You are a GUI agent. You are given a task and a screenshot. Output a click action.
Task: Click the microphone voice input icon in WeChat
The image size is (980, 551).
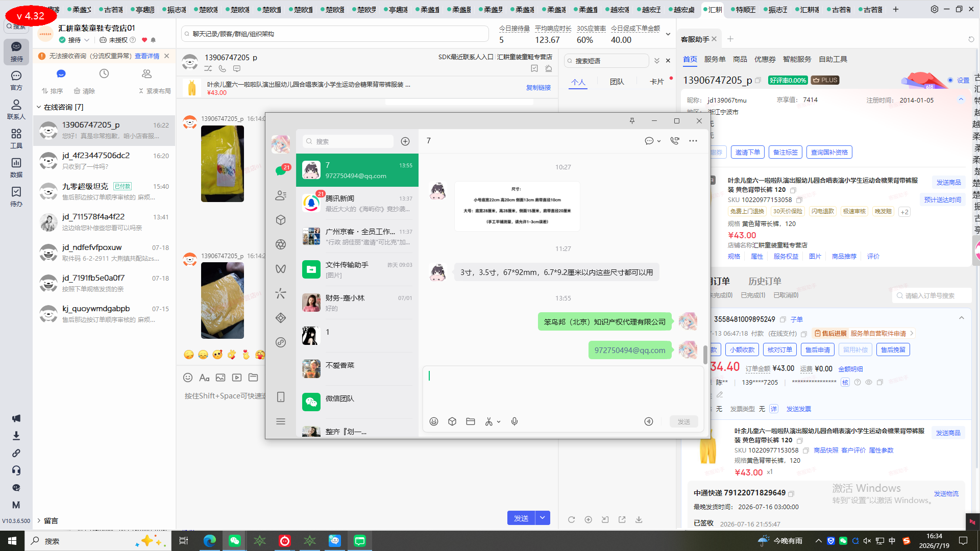(x=514, y=421)
